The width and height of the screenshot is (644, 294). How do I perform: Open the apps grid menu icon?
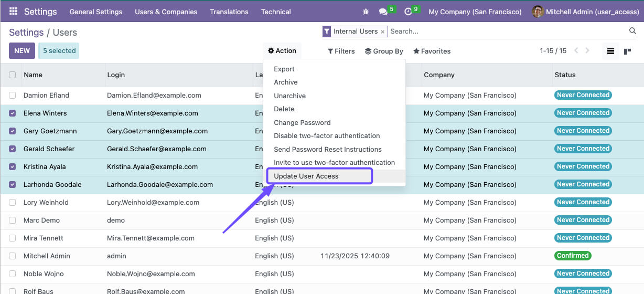(x=14, y=11)
